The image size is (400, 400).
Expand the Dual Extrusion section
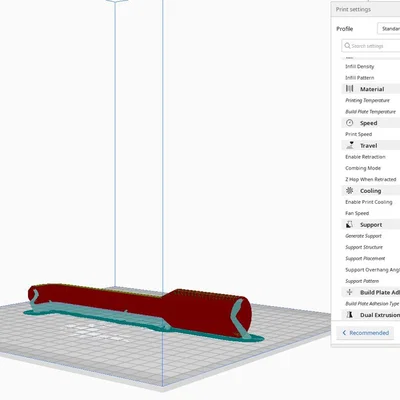pos(371,315)
